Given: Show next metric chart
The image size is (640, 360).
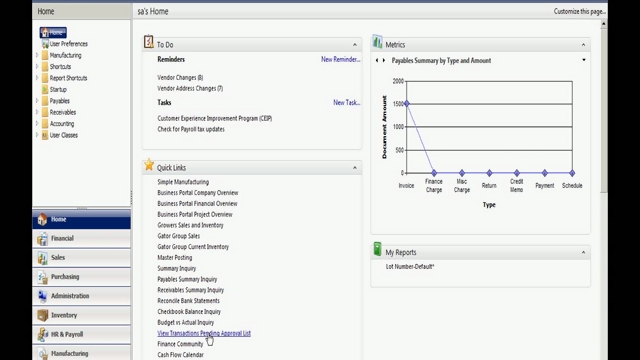Looking at the screenshot, I should click(x=384, y=60).
